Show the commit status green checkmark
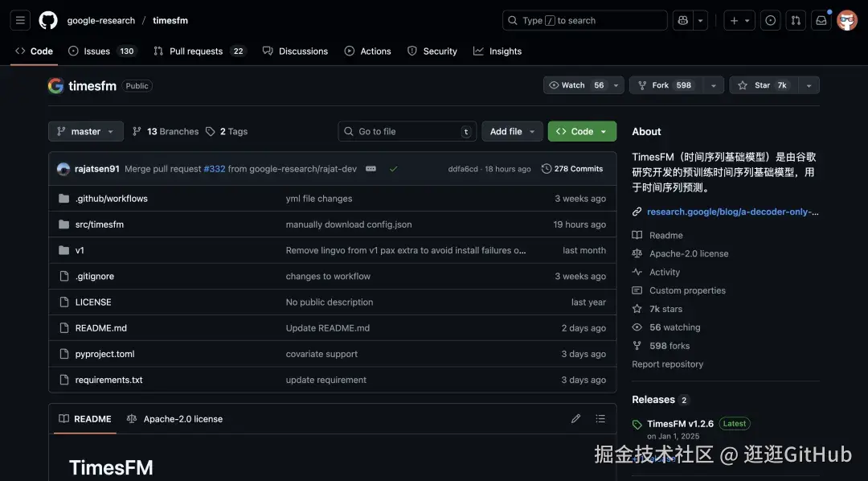The height and width of the screenshot is (481, 868). click(x=394, y=169)
